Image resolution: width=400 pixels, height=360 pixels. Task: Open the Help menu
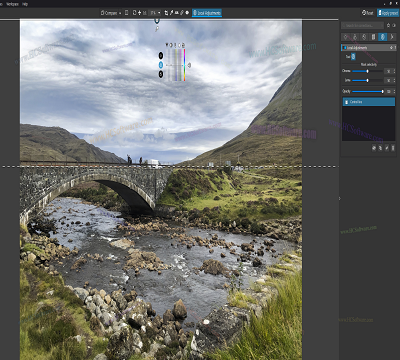[25, 4]
